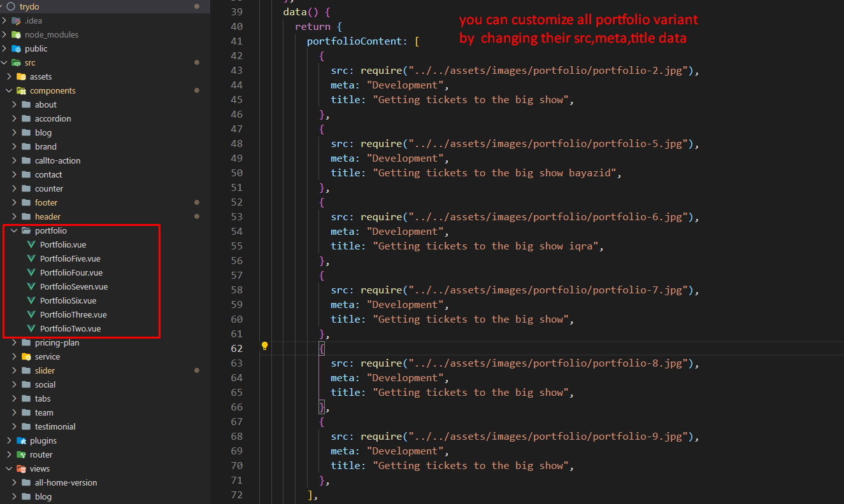This screenshot has height=504, width=844.
Task: Click line number 50 in the gutter
Action: pos(236,172)
